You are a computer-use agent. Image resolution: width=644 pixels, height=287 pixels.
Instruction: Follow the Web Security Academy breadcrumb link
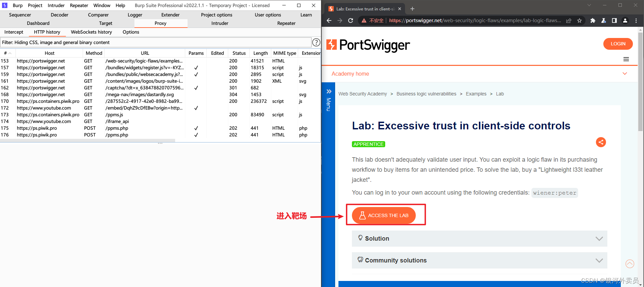(x=363, y=94)
